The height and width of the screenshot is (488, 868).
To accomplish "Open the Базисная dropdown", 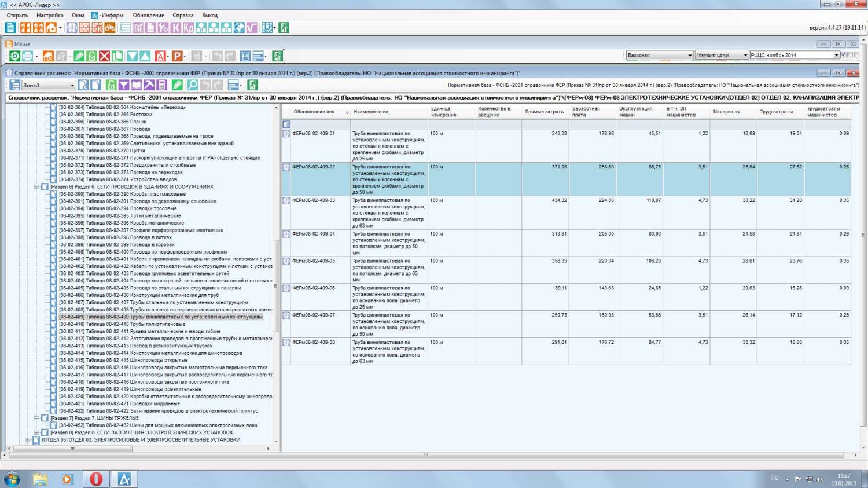I will tap(690, 55).
